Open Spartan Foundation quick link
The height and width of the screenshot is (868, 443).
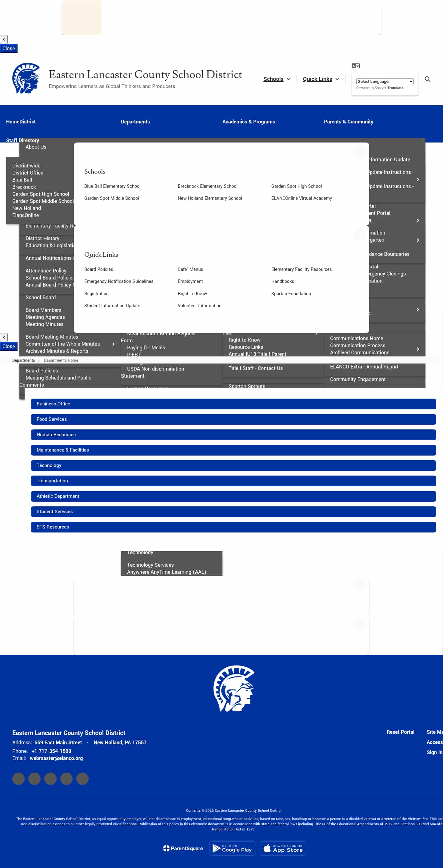(x=291, y=294)
